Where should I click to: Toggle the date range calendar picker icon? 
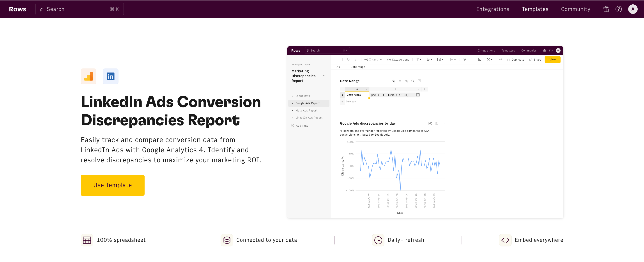(418, 95)
